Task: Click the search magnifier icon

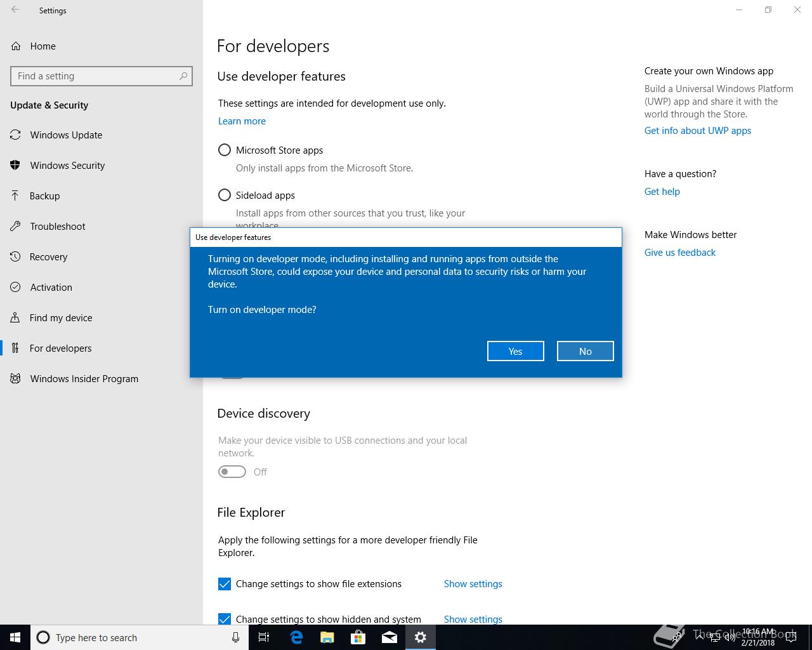Action: [183, 76]
